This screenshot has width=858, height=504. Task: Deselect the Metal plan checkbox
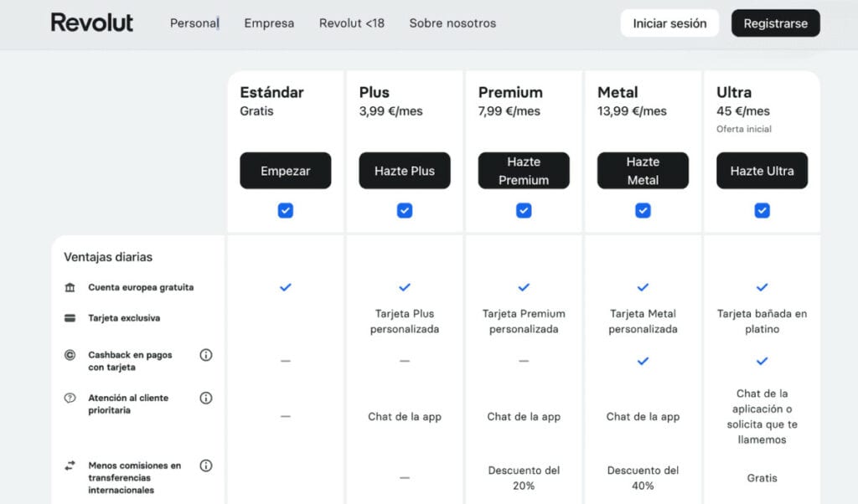643,211
